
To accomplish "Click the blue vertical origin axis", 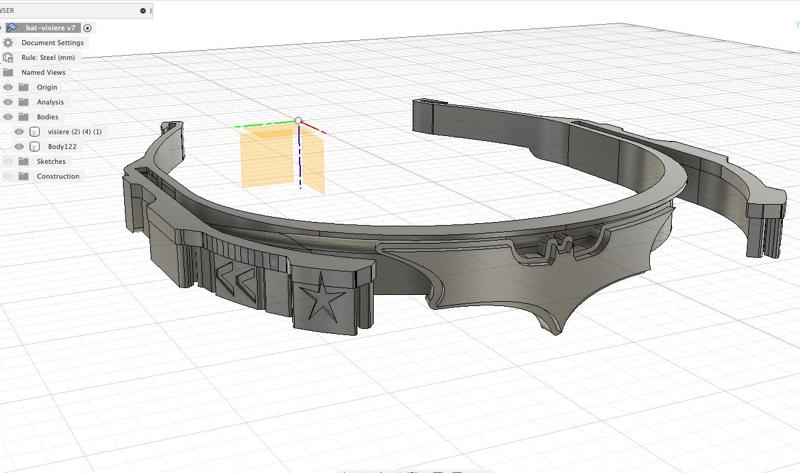I will click(x=299, y=157).
